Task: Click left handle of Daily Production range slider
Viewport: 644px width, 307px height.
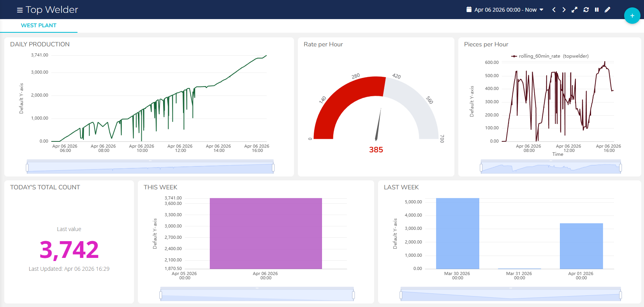Action: tap(27, 168)
